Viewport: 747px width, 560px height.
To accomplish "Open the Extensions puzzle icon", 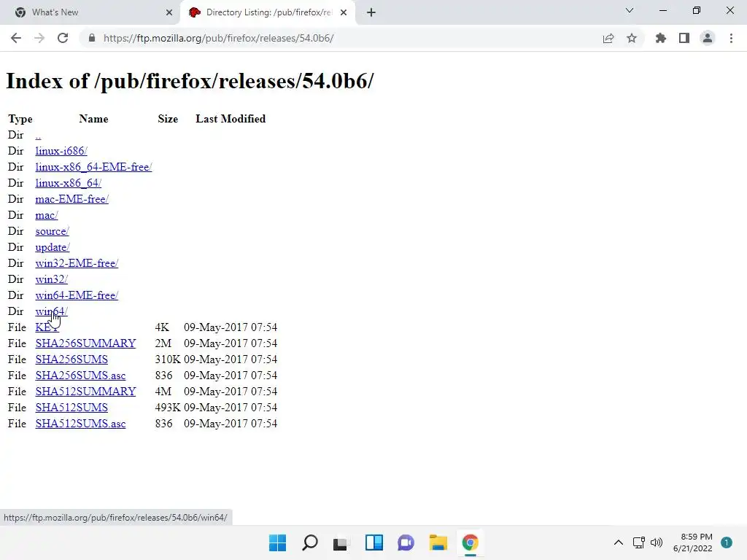I will 661,38.
